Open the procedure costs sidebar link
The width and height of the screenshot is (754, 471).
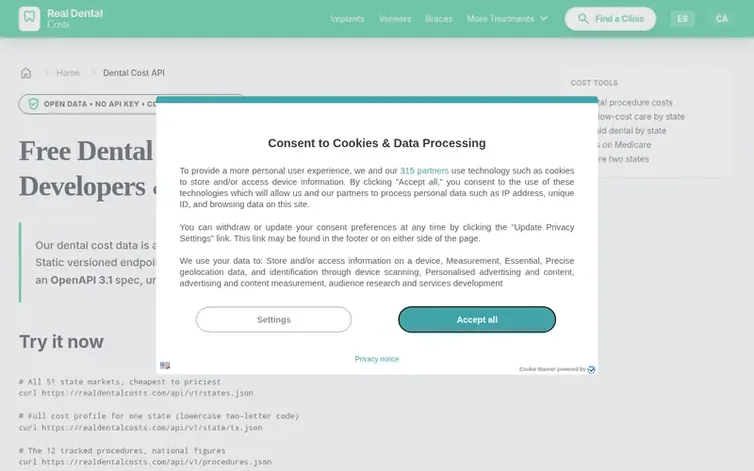[635, 102]
